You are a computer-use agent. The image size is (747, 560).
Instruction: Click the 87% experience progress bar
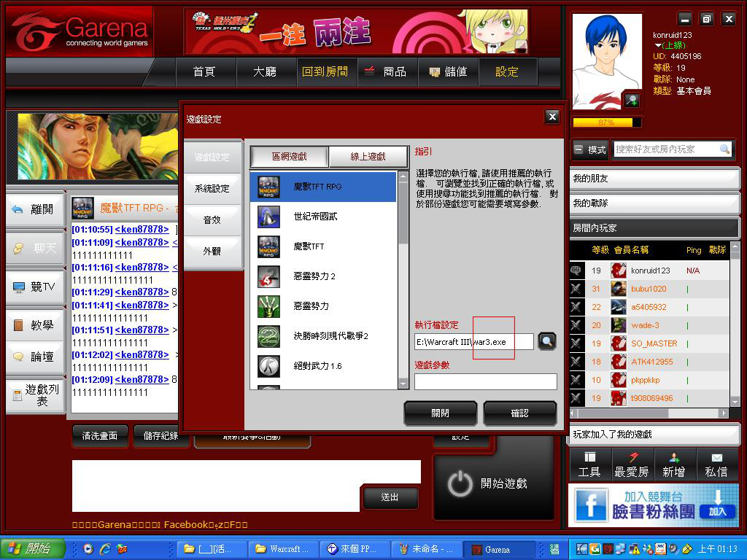point(606,122)
